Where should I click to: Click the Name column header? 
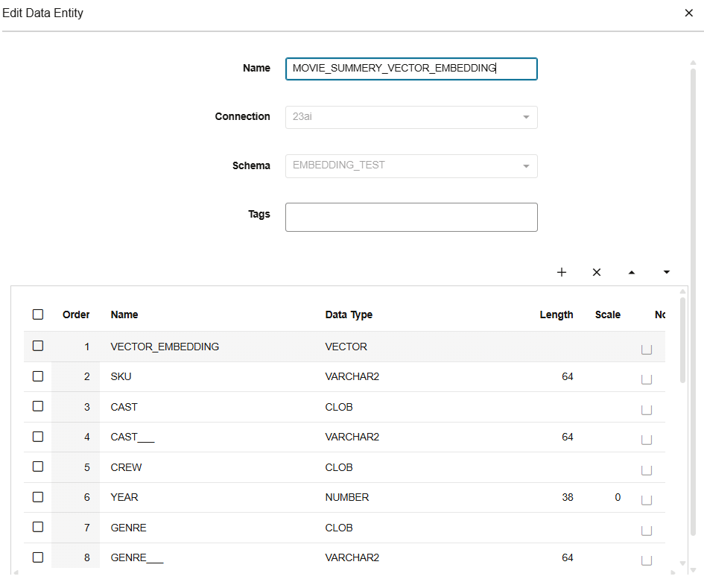click(x=124, y=314)
